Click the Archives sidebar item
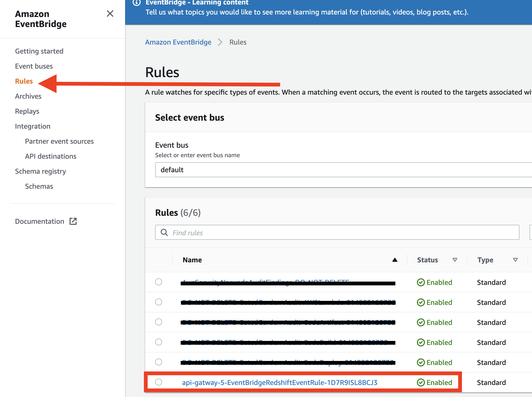 (x=28, y=96)
